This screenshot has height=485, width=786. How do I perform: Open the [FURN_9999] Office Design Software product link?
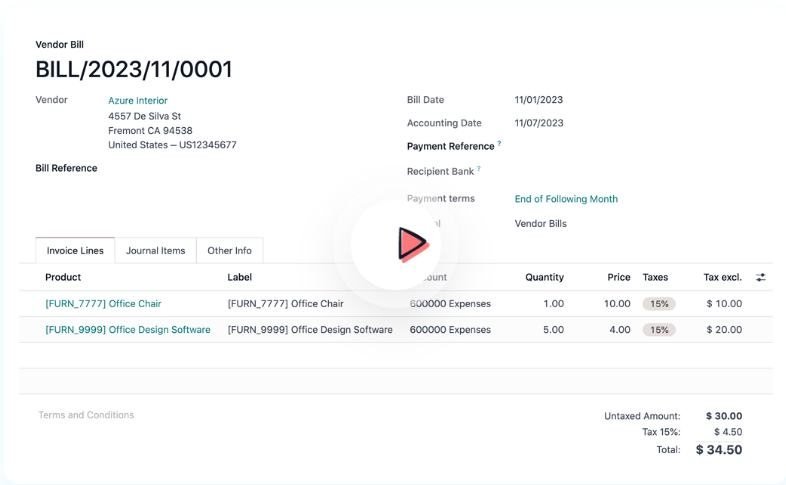[x=128, y=330]
